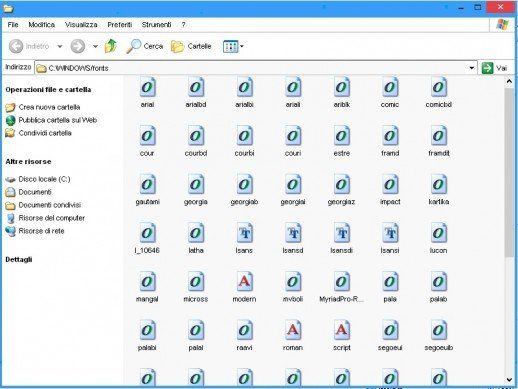Image resolution: width=518 pixels, height=389 pixels.
Task: Select the l_10646 font file
Action: (147, 239)
